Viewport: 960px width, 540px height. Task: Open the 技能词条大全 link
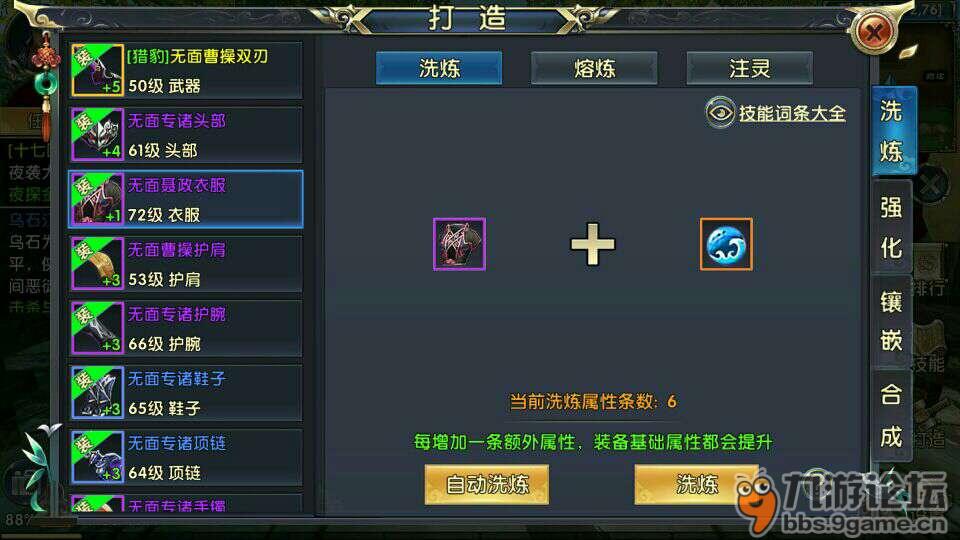792,113
